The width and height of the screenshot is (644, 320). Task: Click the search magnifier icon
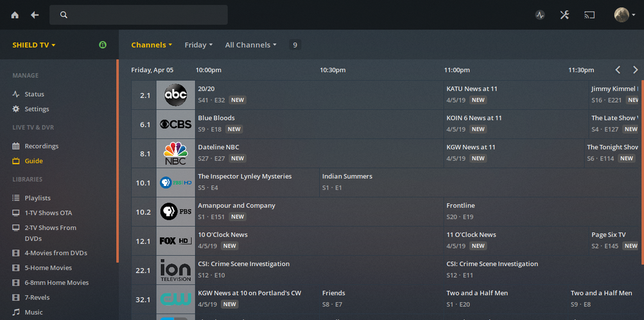64,15
